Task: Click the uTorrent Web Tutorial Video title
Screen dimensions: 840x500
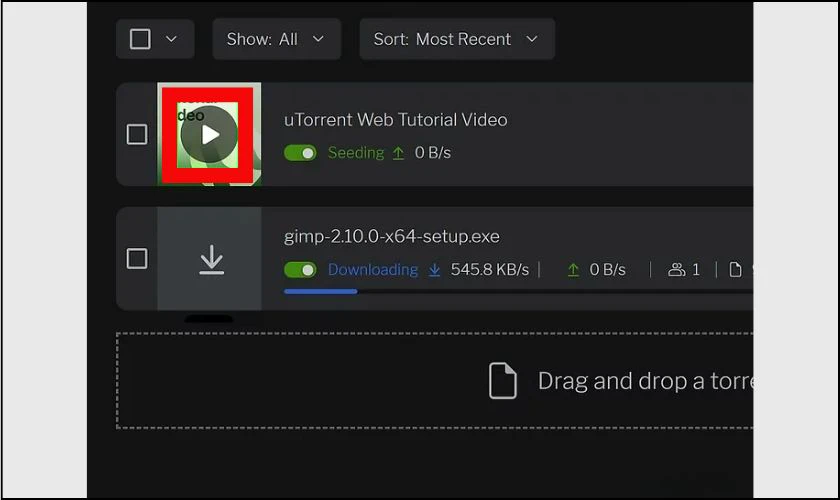Action: pyautogui.click(x=395, y=120)
